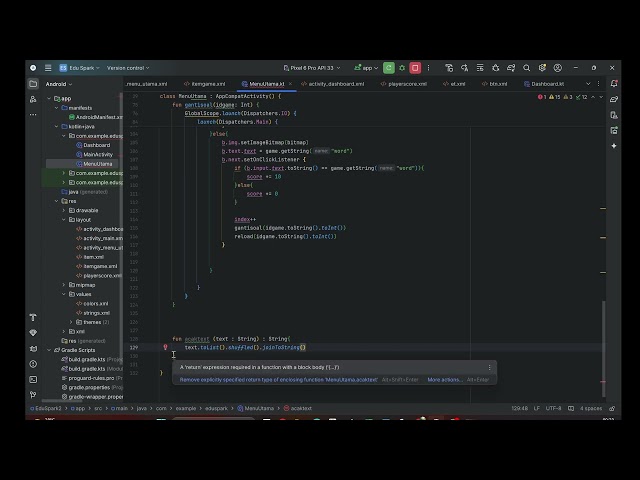Viewport: 640px width, 480px height.
Task: Open the Android project view dropdown
Action: pyautogui.click(x=59, y=84)
